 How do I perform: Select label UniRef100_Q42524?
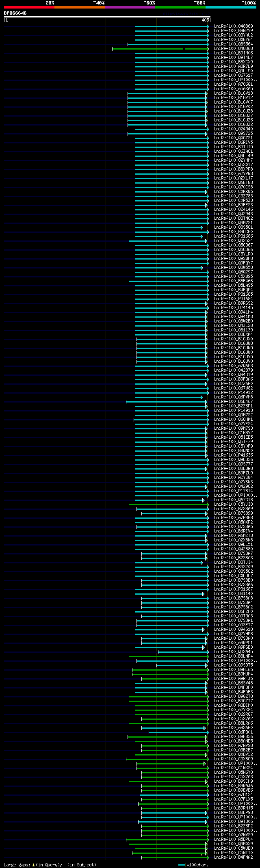(x=233, y=241)
